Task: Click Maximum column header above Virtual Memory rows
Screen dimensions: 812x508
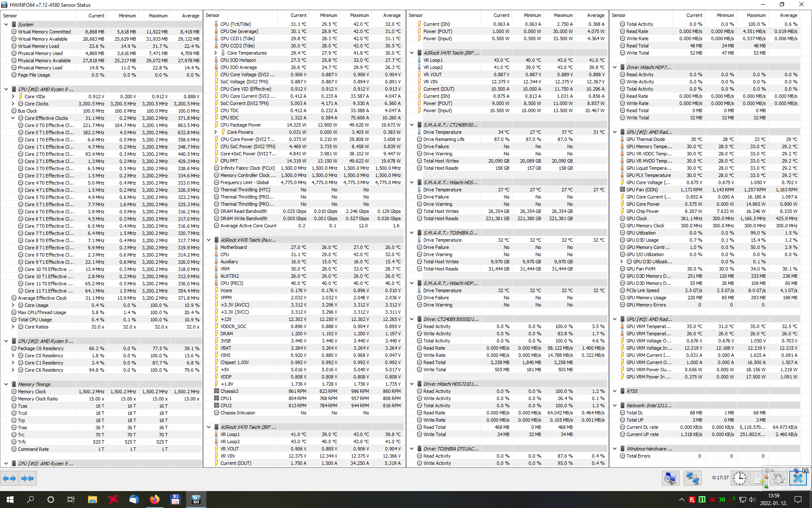Action: point(155,16)
